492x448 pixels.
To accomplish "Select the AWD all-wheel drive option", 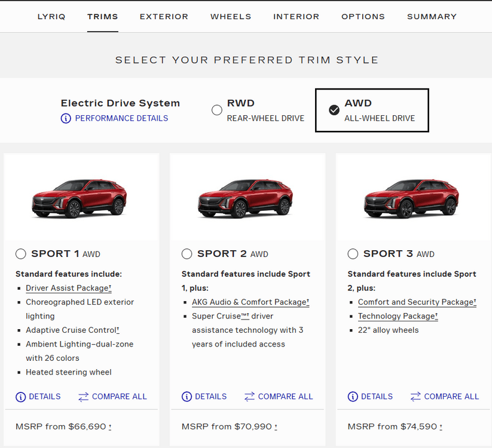I will 334,110.
